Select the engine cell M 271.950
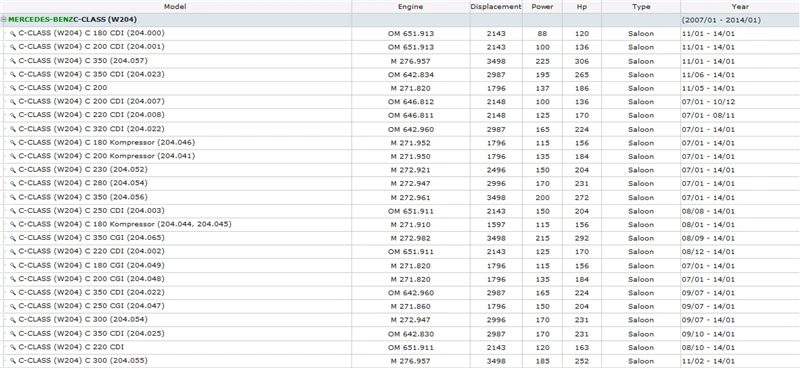Screen dimensions: 800x368 pos(411,156)
